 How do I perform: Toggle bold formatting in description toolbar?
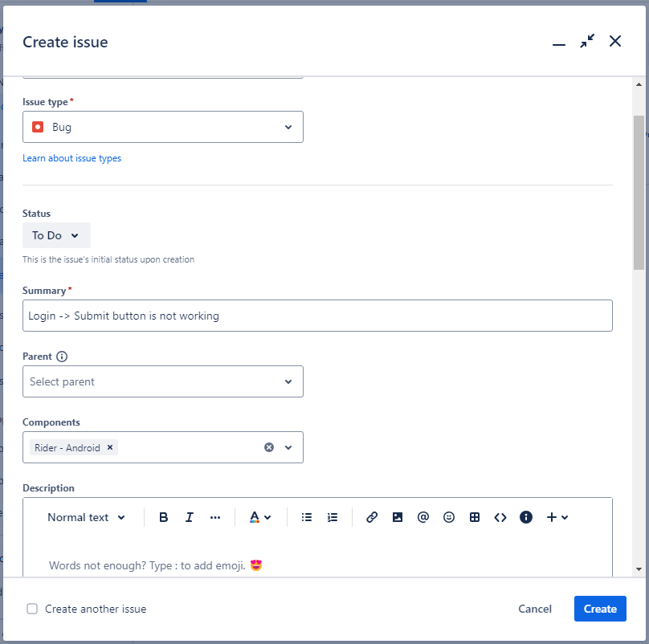[164, 518]
